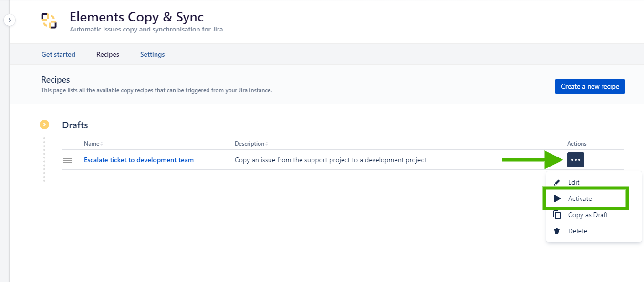Open the Settings tab
644x282 pixels.
coord(152,54)
